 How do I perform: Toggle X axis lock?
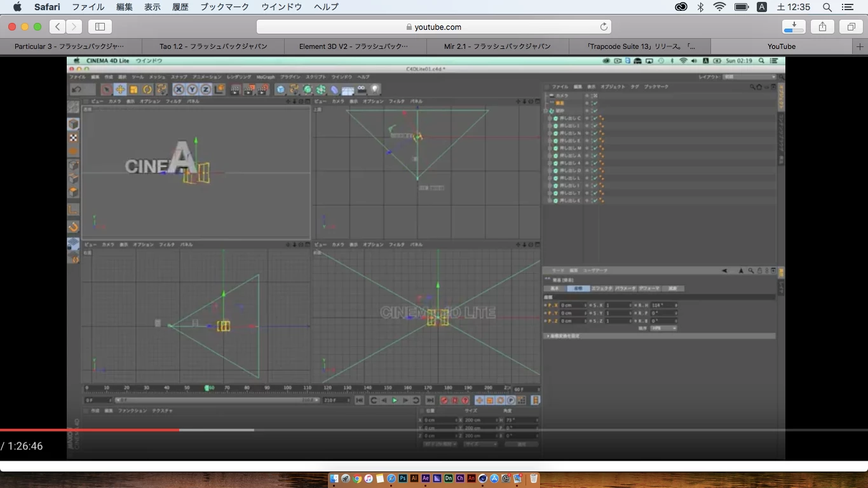click(179, 90)
